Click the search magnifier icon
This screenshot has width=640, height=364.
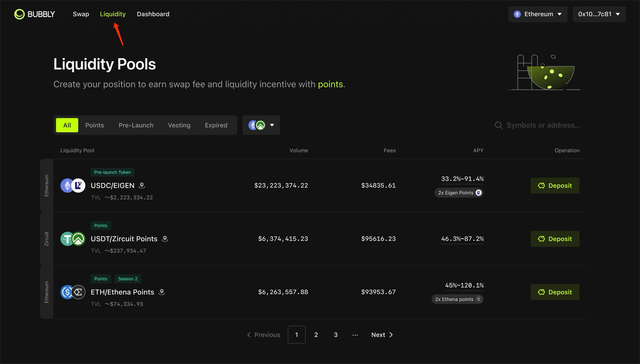(498, 125)
